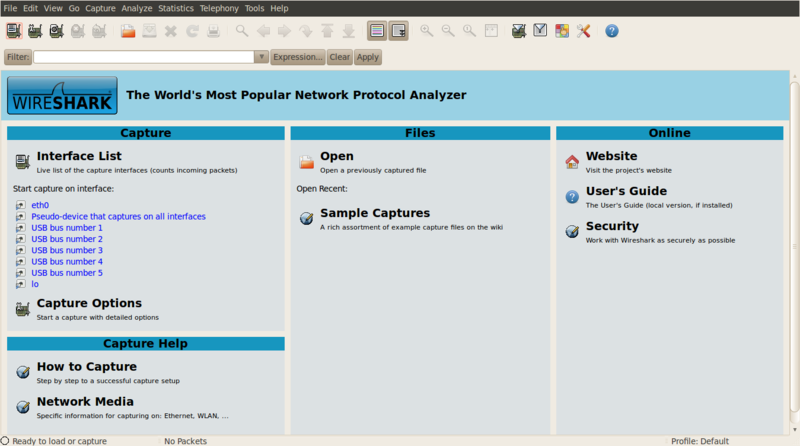Open the Telephony menu

pyautogui.click(x=219, y=8)
